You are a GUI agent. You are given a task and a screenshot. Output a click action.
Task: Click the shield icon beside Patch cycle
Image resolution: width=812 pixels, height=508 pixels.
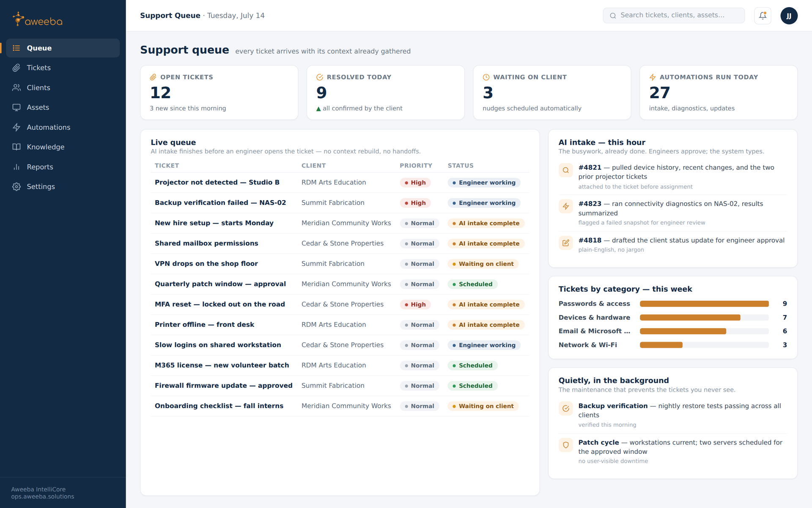click(565, 445)
